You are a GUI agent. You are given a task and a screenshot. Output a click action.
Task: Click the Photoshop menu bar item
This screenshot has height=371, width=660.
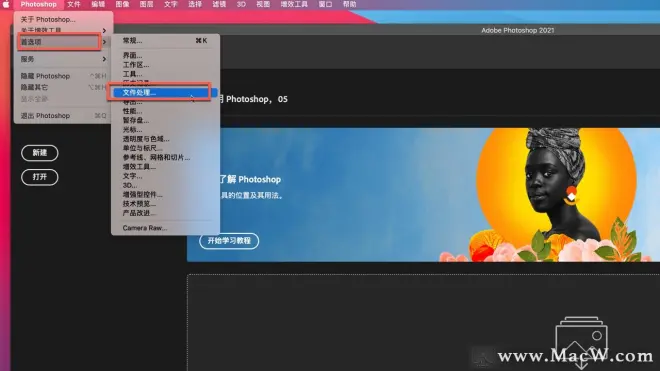(x=38, y=4)
